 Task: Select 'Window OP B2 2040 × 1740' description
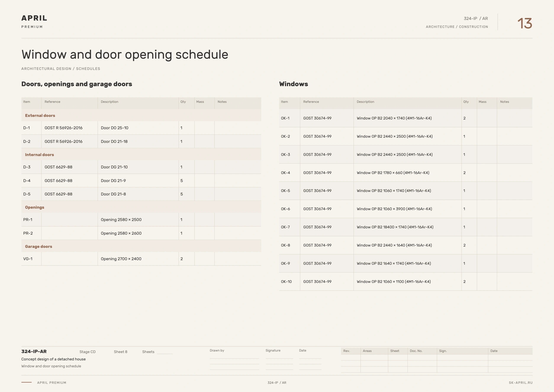click(x=394, y=118)
